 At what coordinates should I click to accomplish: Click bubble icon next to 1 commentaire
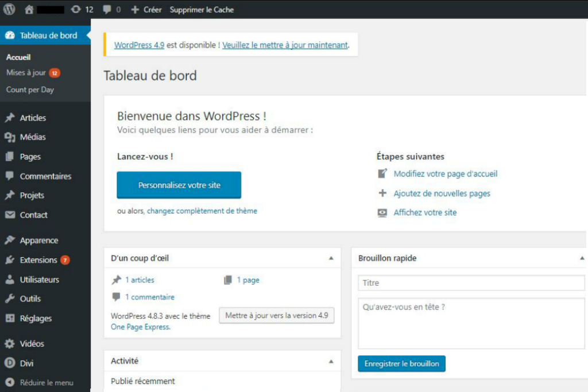116,297
